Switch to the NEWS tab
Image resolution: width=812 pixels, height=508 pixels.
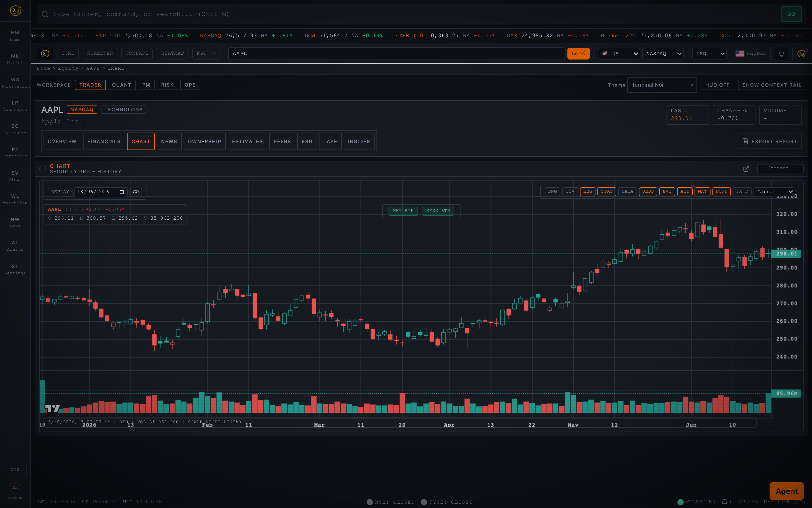[169, 142]
